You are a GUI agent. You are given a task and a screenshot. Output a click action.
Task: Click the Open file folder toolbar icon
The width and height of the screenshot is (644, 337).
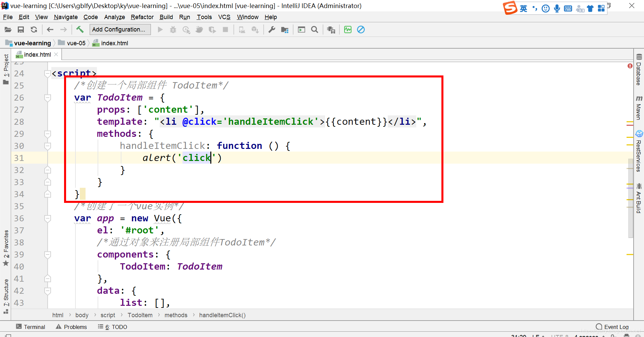[8, 30]
